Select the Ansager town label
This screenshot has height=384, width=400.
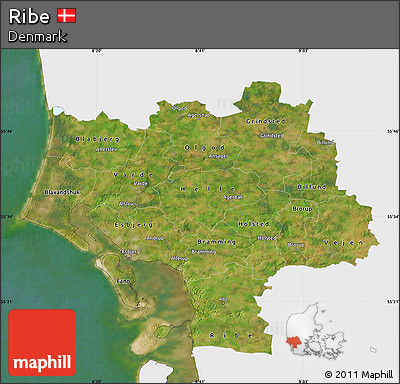tap(219, 156)
